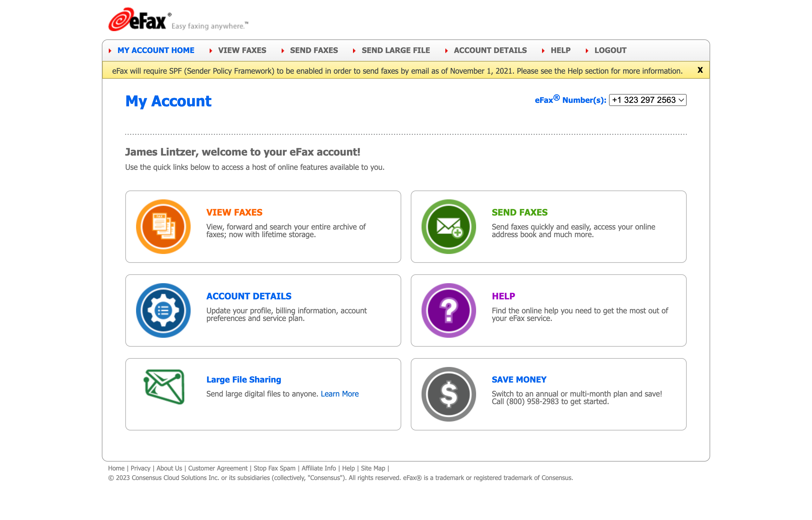The width and height of the screenshot is (812, 520).
Task: Open the Privacy footer link
Action: [140, 468]
